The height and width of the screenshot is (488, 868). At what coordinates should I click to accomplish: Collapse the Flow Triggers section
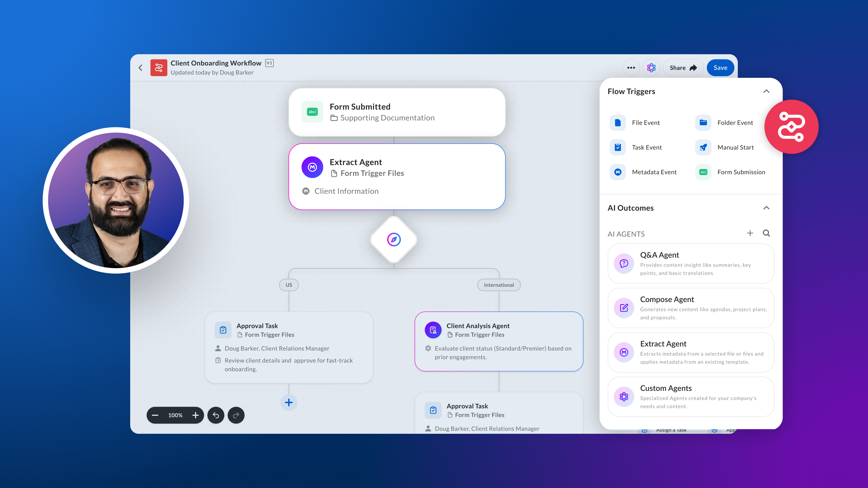pyautogui.click(x=767, y=91)
